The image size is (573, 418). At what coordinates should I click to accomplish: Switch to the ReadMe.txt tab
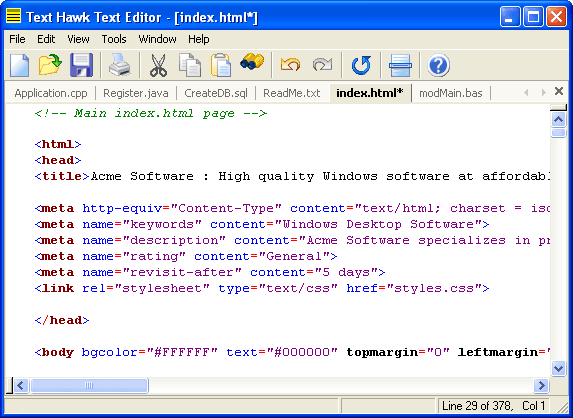[291, 93]
